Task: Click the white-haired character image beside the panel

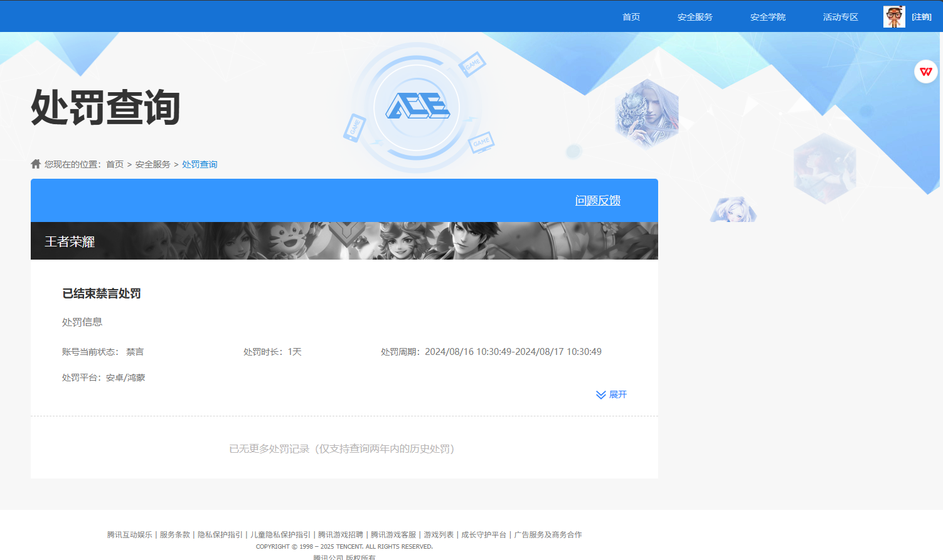Action: (x=733, y=209)
